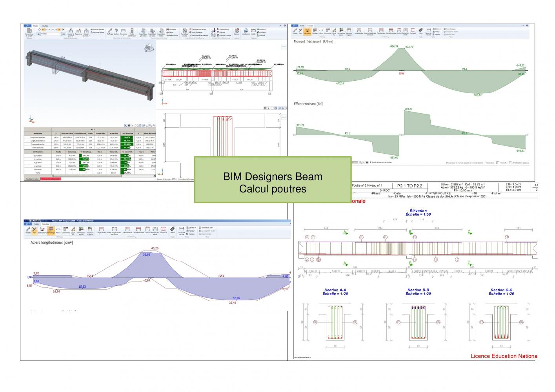The height and width of the screenshot is (392, 555).
Task: Select Modèle tab in the model window
Action: point(36,26)
